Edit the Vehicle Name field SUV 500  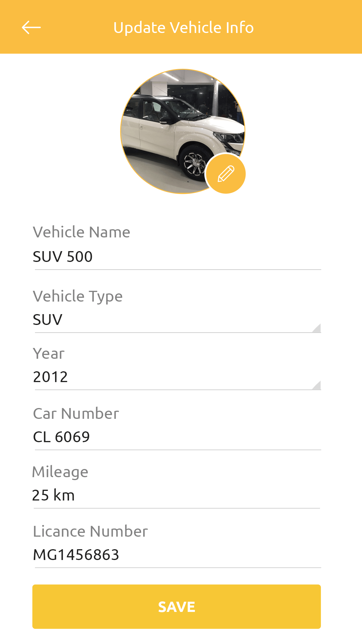[178, 257]
